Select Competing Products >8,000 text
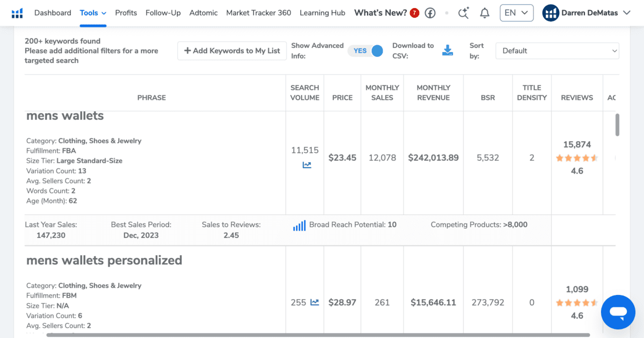 coord(479,225)
